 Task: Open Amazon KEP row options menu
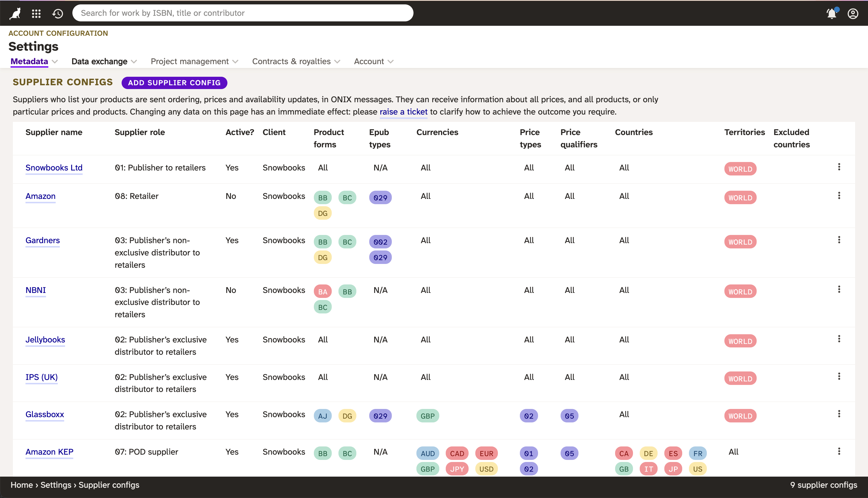click(839, 451)
